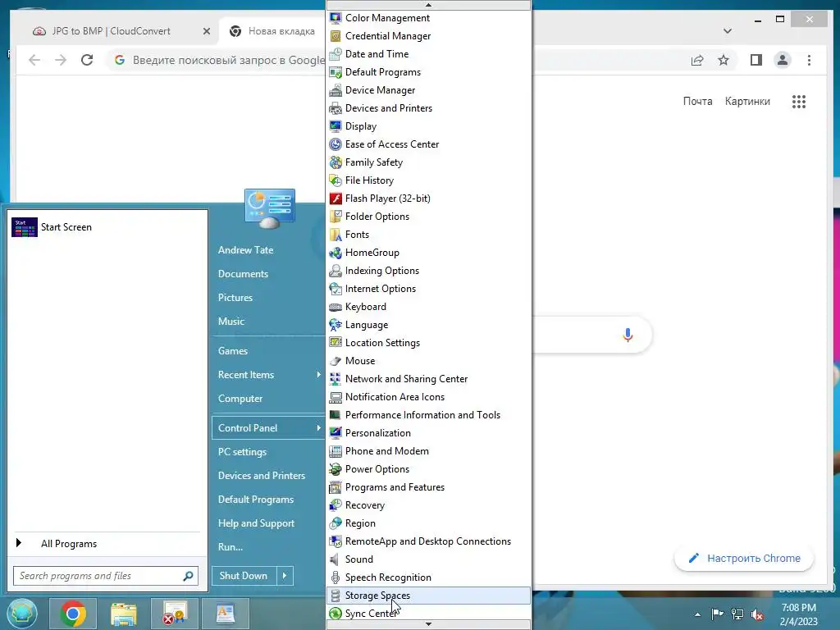The width and height of the screenshot is (840, 630).
Task: Open the Shut Down options arrow
Action: 285,576
